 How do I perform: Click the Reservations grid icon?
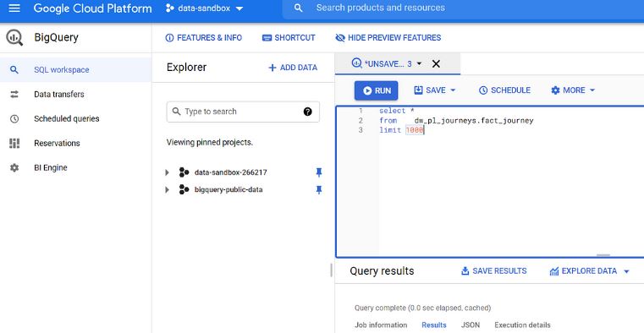[x=14, y=143]
